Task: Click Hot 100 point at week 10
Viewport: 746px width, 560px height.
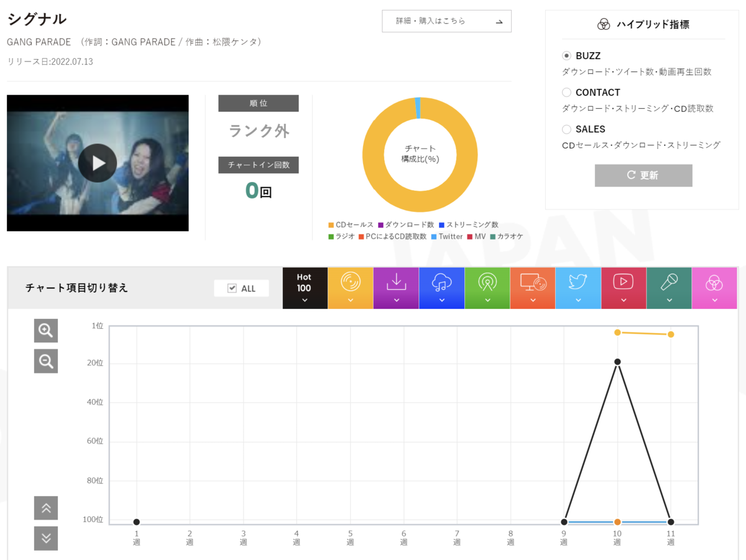Action: [x=617, y=362]
